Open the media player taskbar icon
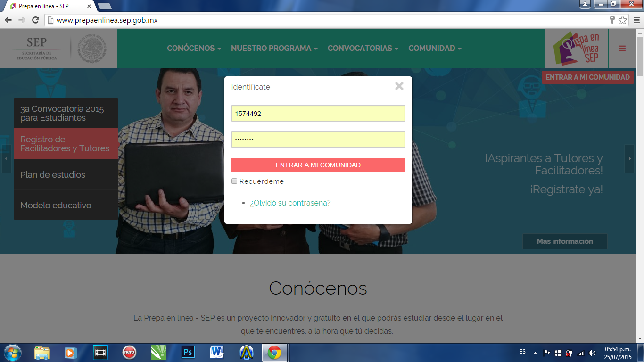Image resolution: width=644 pixels, height=362 pixels. click(71, 353)
